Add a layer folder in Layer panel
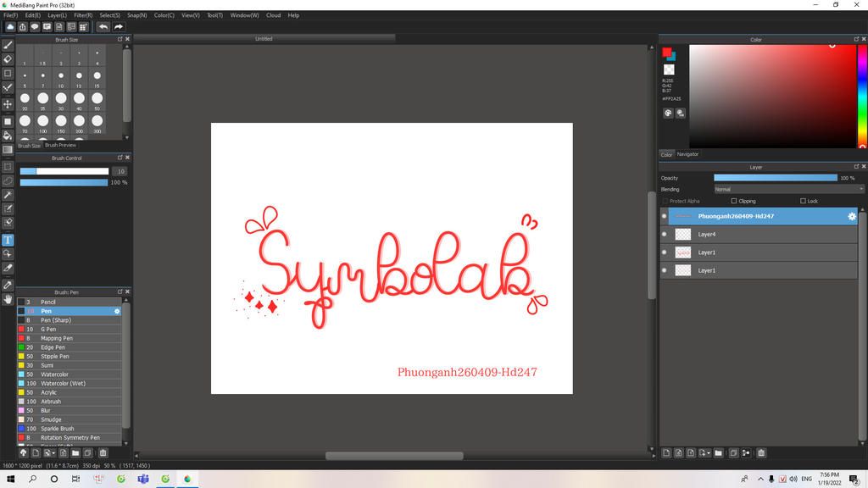 pos(719,453)
